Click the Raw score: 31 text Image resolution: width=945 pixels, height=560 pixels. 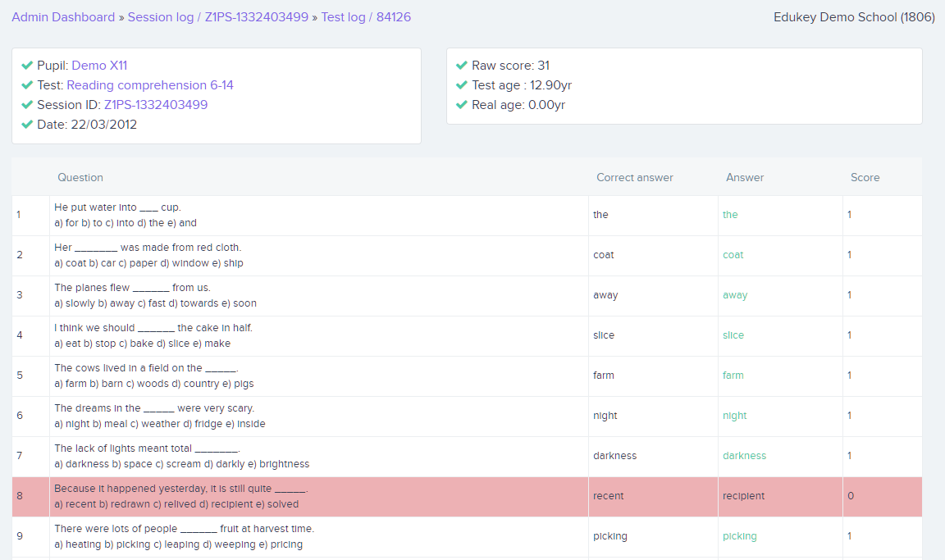pos(510,65)
